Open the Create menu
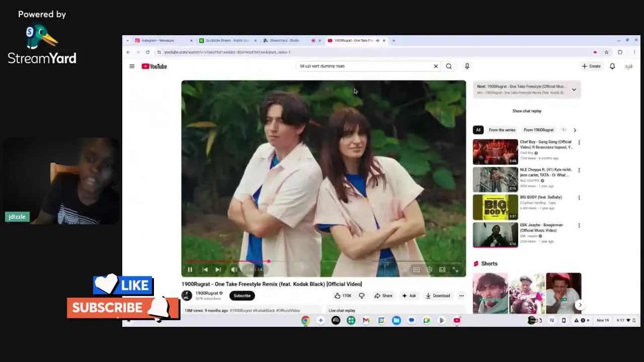This screenshot has height=362, width=644. click(x=591, y=66)
